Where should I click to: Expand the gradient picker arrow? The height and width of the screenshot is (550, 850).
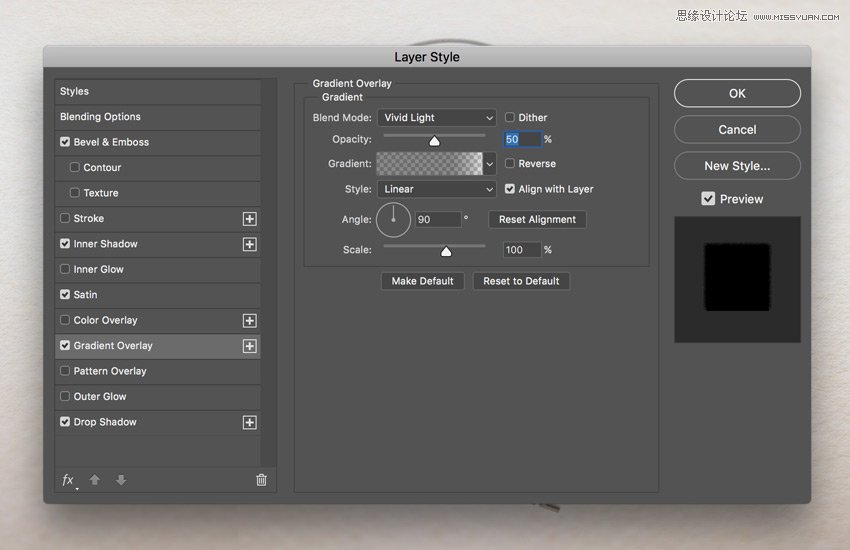pos(490,164)
